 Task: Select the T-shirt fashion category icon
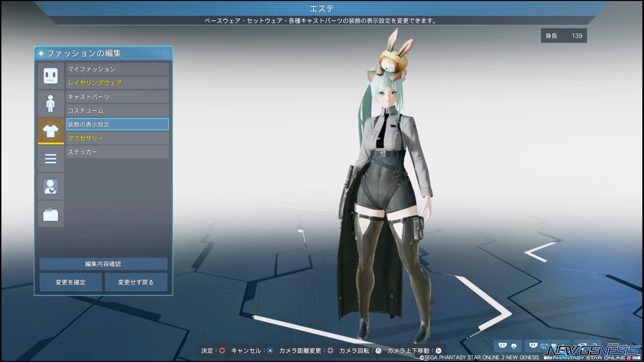pos(50,131)
